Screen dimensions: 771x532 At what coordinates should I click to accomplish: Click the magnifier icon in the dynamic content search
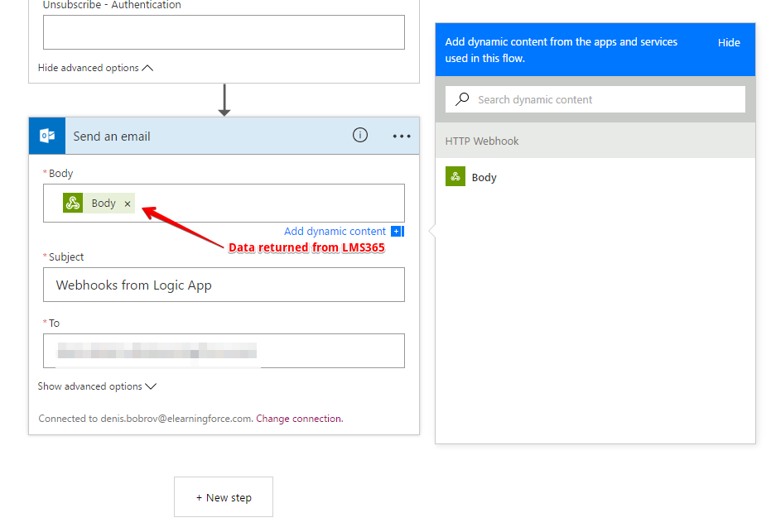pos(463,99)
